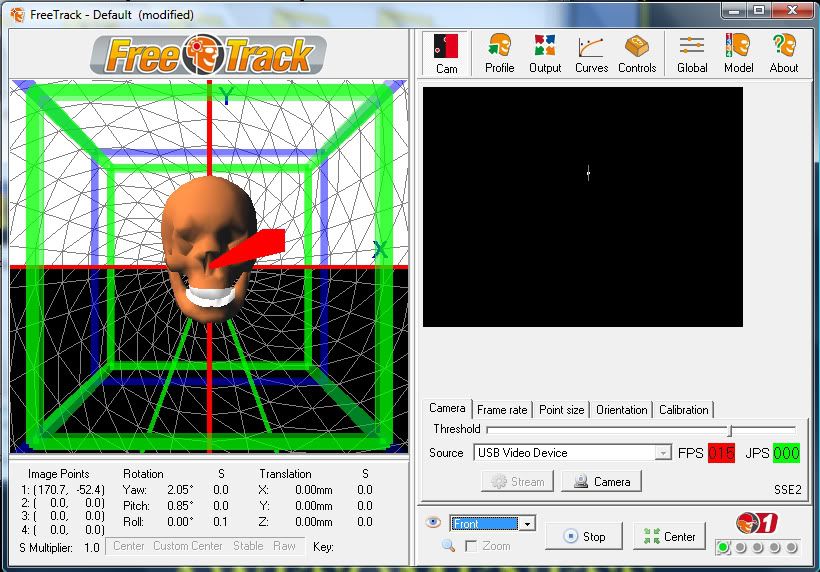This screenshot has height=572, width=820.
Task: Select the first green indicator radio button
Action: point(723,547)
